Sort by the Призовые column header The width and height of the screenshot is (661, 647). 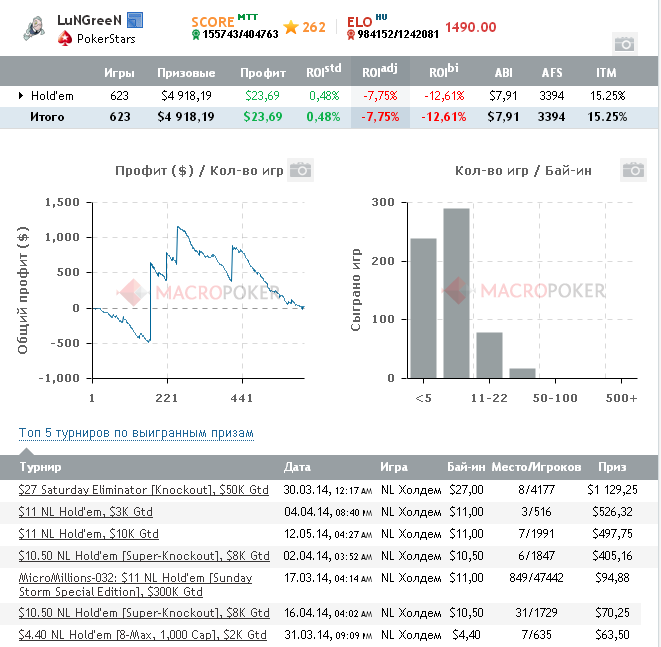(x=186, y=73)
